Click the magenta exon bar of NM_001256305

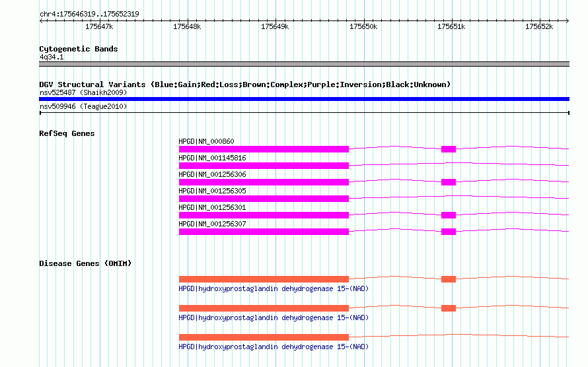point(264,199)
